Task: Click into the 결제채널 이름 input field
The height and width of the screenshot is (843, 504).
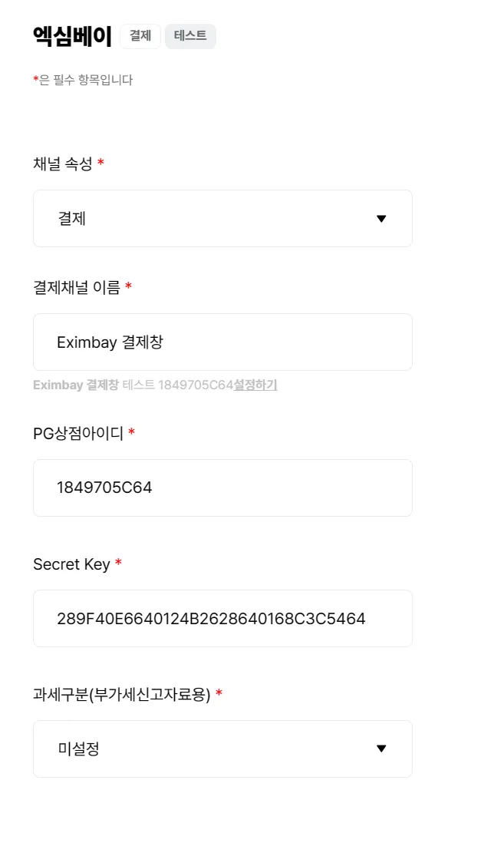Action: click(222, 342)
